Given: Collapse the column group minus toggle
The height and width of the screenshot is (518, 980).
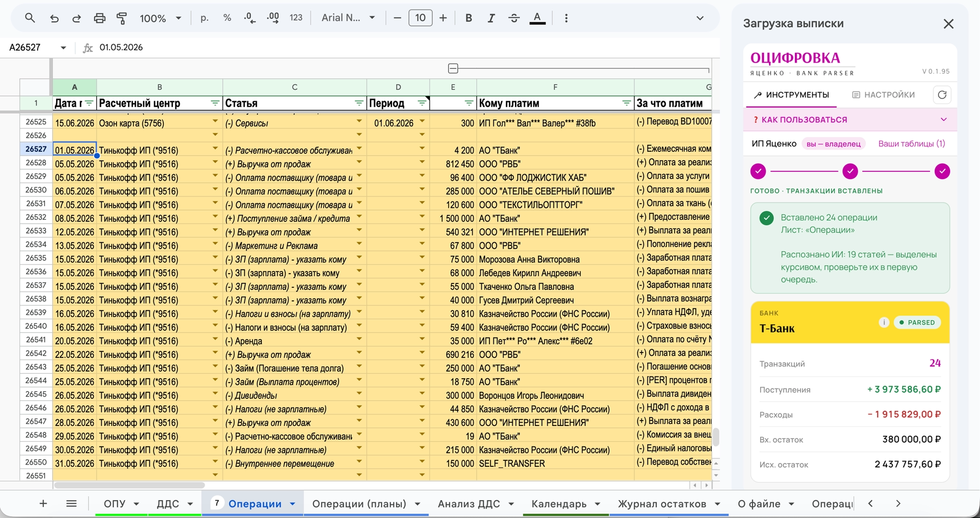Looking at the screenshot, I should 453,69.
